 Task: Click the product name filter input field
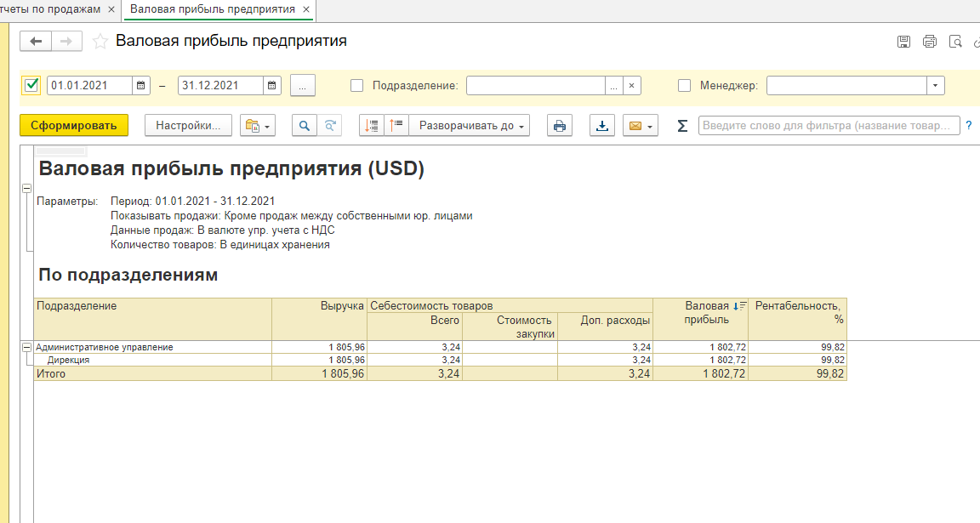pyautogui.click(x=829, y=126)
